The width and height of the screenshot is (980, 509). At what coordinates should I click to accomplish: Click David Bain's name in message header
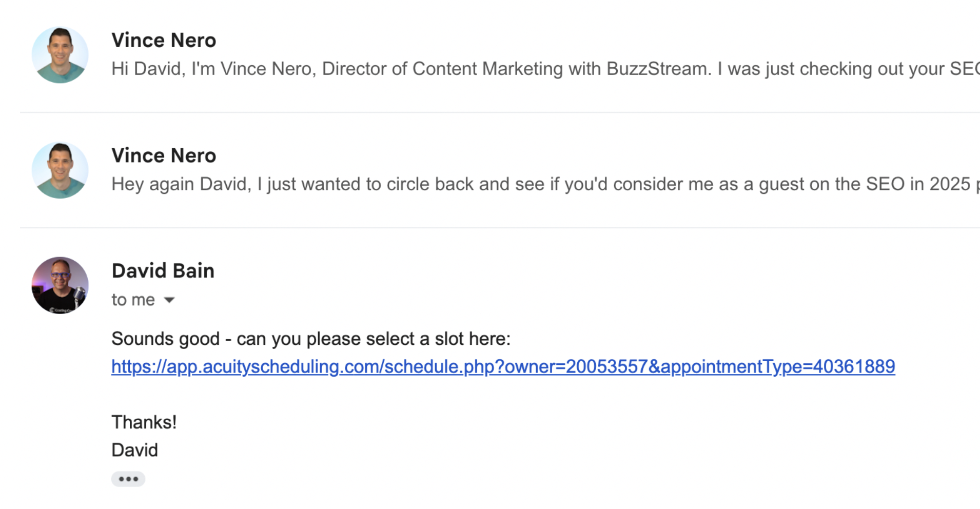point(163,270)
